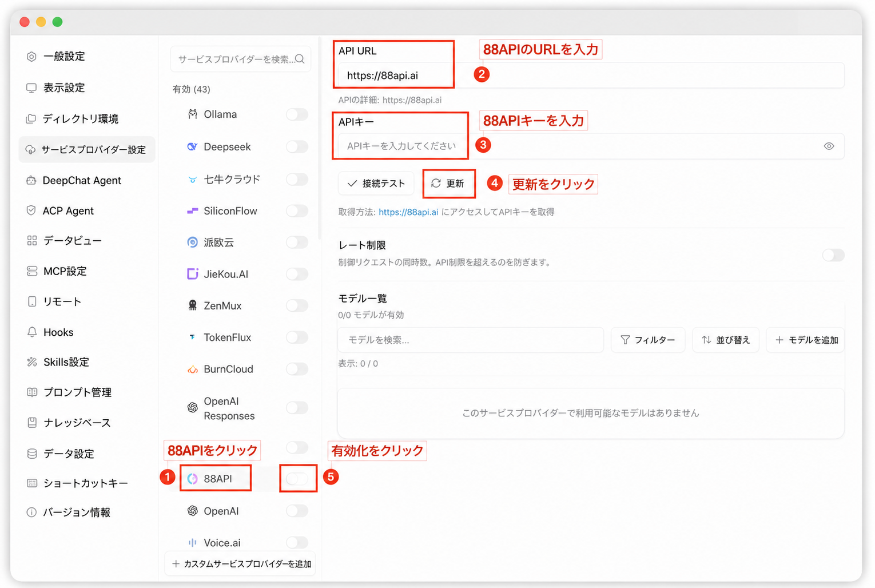Click the DeepChat Agent robot icon
This screenshot has width=875, height=588.
pos(31,180)
